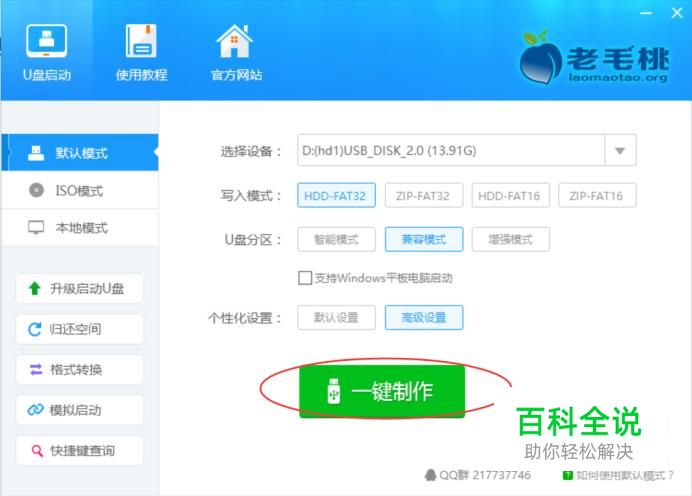Screen dimensions: 692x496
Task: Click the chain link icon for 模拟启动
Action: [35, 410]
